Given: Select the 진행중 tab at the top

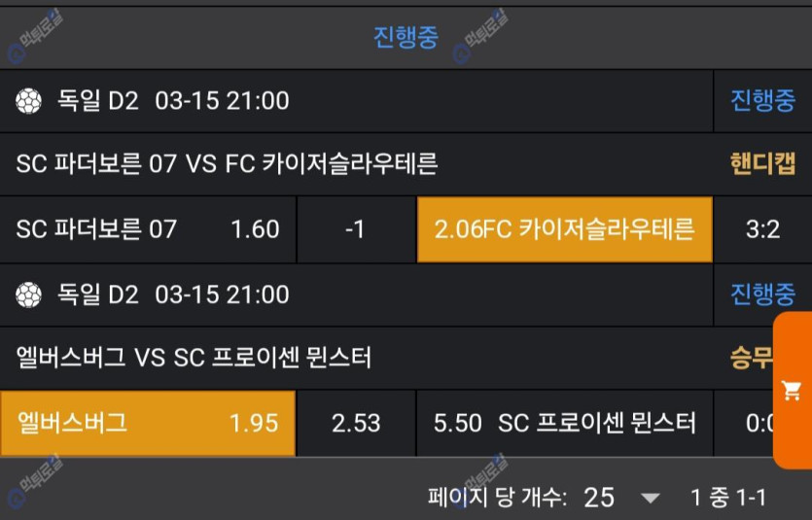Looking at the screenshot, I should point(406,37).
